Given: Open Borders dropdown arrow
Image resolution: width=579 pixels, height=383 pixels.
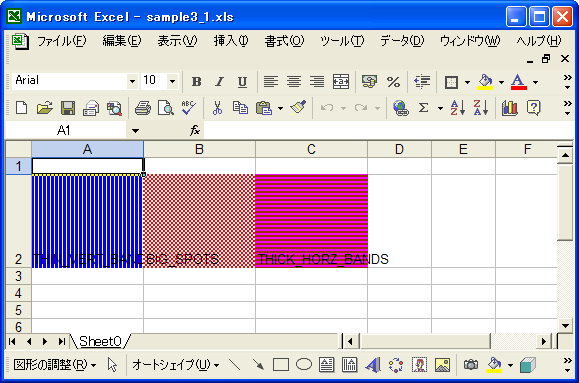Looking at the screenshot, I should (x=467, y=82).
